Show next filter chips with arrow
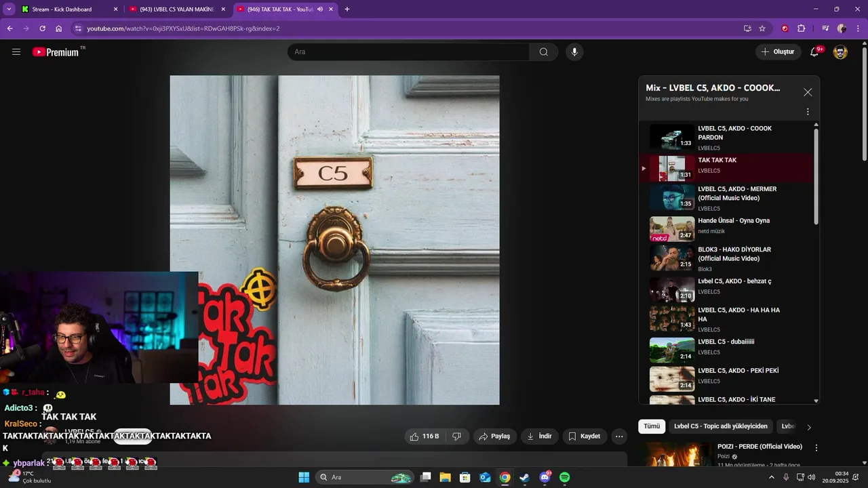Image resolution: width=868 pixels, height=488 pixels. coord(808,427)
